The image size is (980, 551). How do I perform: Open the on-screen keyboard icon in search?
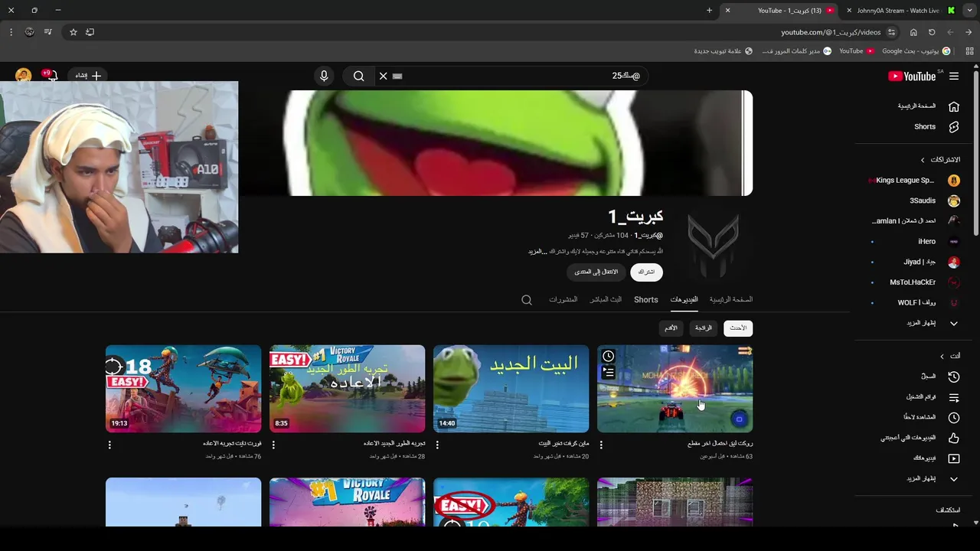coord(397,76)
